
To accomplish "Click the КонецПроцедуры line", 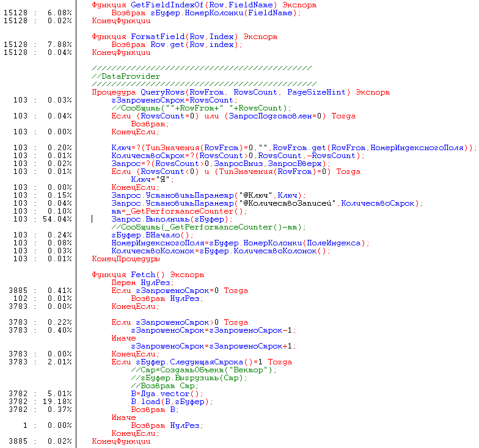I will point(125,259).
